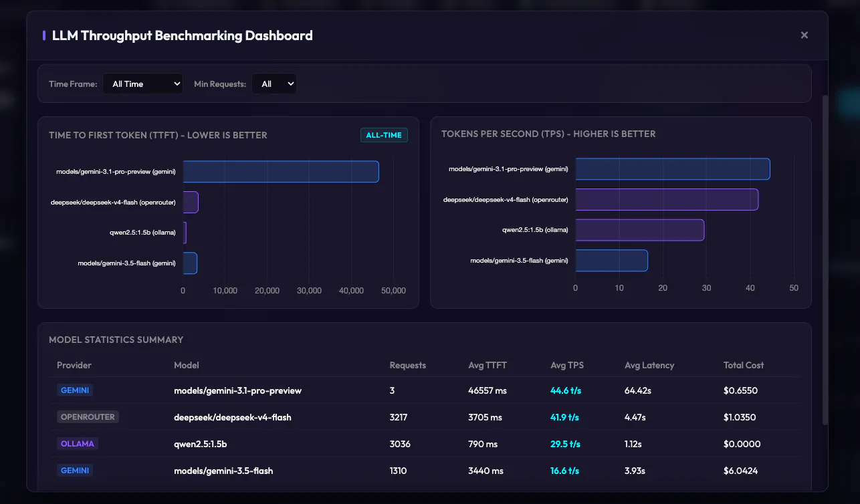Select deepseek/deepseek-v4-flash model cell
The width and height of the screenshot is (860, 504).
tap(233, 417)
